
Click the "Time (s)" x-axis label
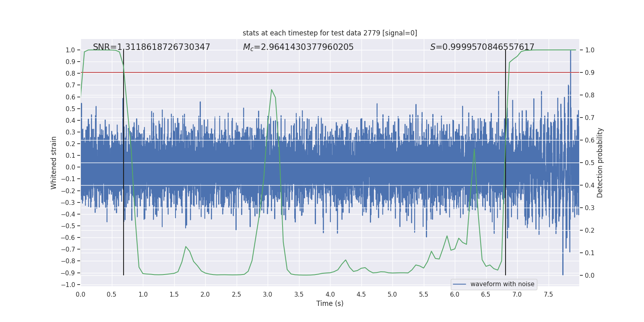(x=330, y=303)
